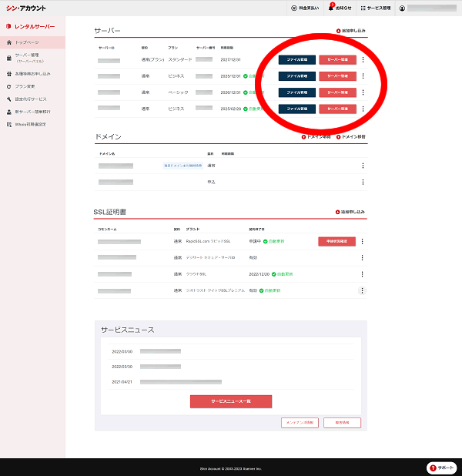Click the ドメイン取得 link

point(316,137)
